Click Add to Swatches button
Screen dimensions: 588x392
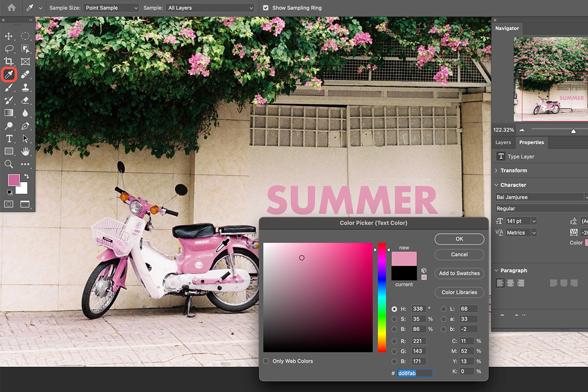pos(459,273)
